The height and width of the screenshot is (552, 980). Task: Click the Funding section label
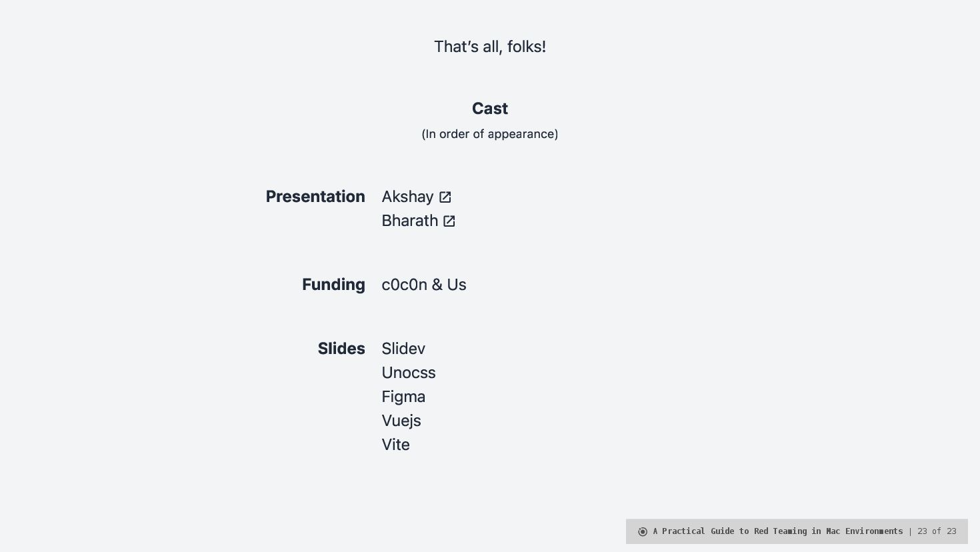(x=333, y=285)
